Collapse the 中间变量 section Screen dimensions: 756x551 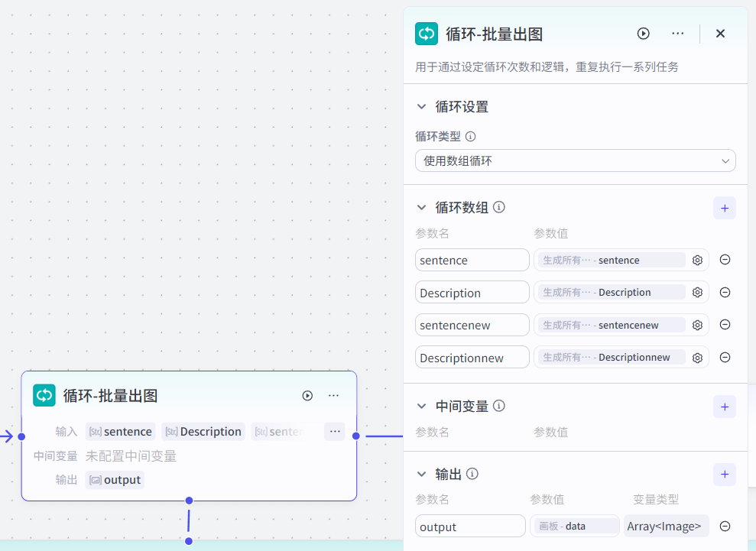coord(421,406)
